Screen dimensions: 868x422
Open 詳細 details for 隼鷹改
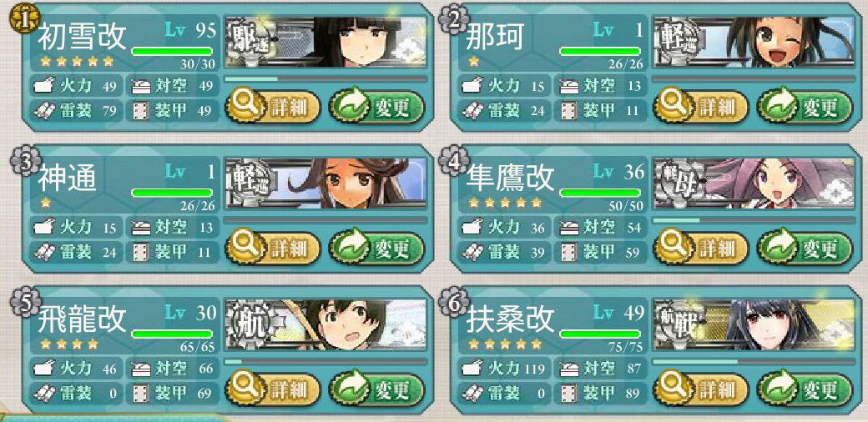(x=701, y=249)
